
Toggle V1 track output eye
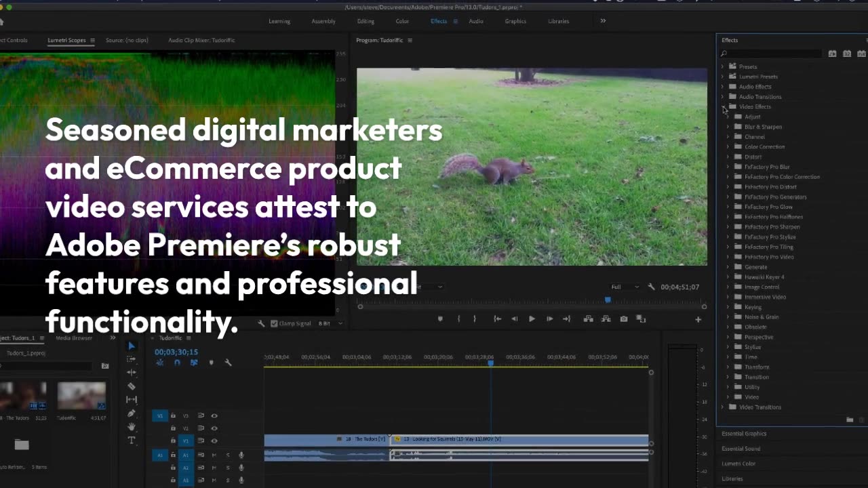[x=214, y=441]
